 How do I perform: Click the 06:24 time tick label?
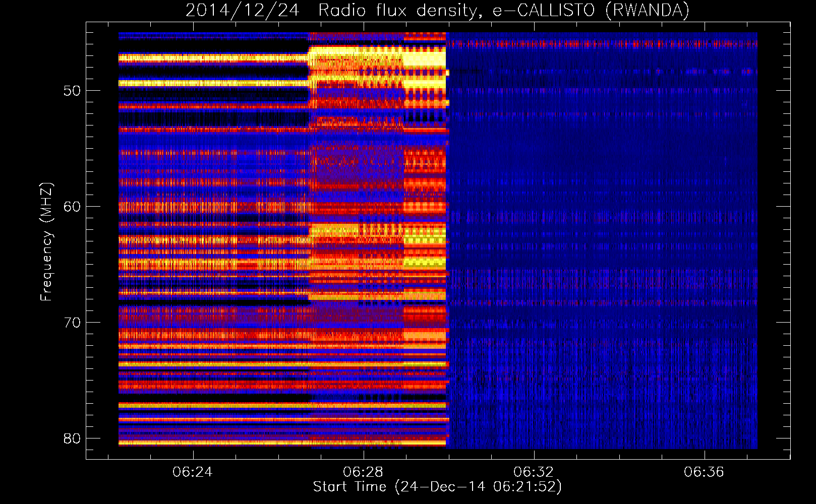click(193, 472)
